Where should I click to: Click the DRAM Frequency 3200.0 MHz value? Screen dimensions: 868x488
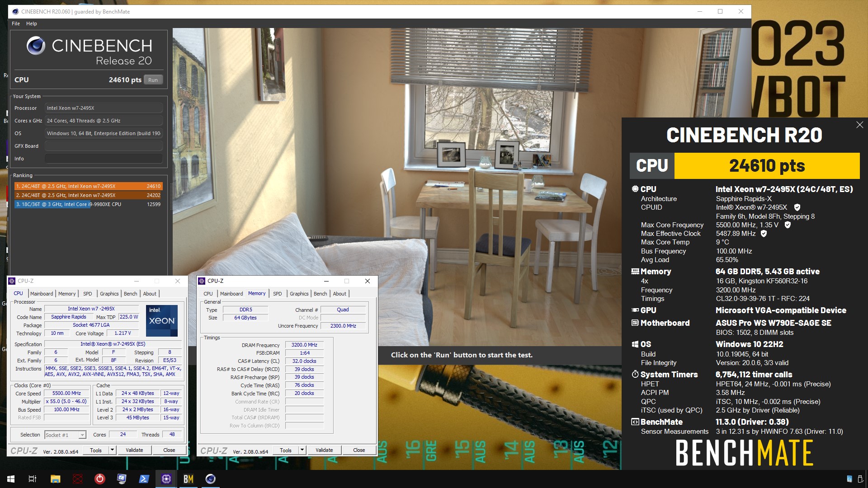click(304, 345)
